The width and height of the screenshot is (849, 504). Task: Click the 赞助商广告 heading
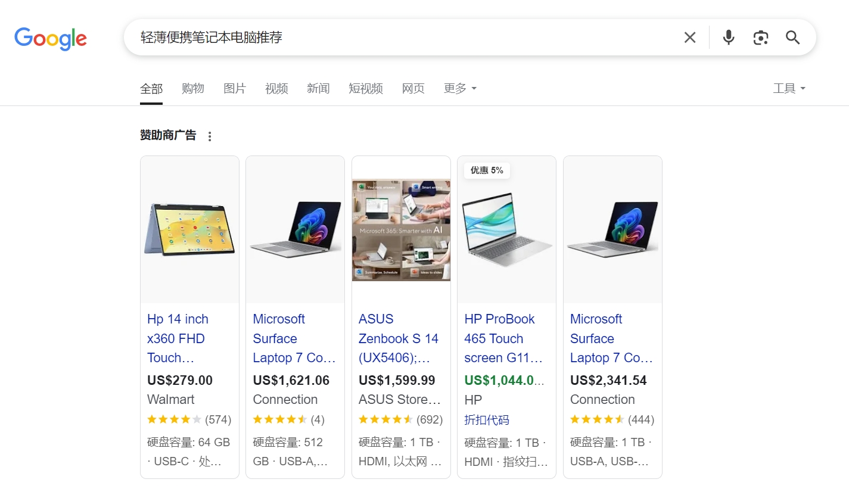pos(168,136)
